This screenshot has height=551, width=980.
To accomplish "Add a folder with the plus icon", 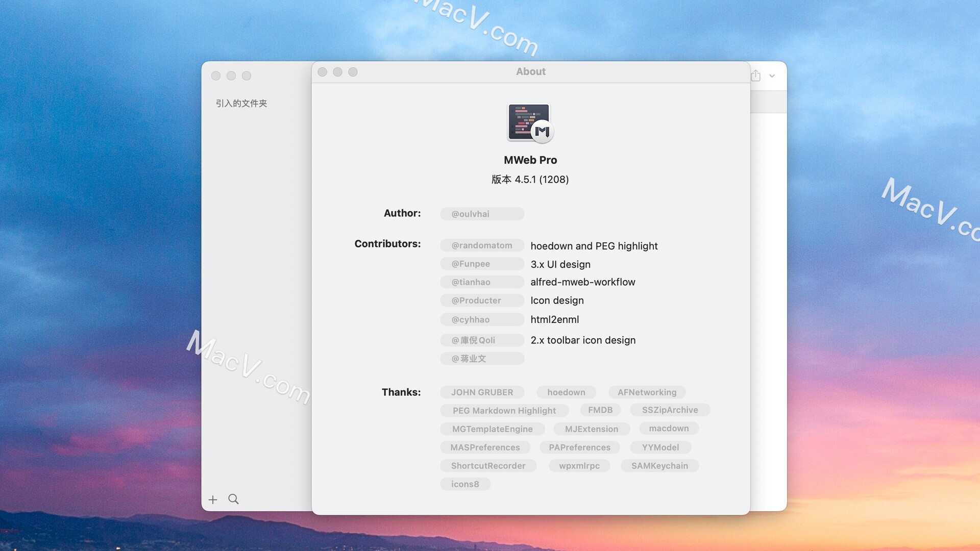I will [x=213, y=499].
